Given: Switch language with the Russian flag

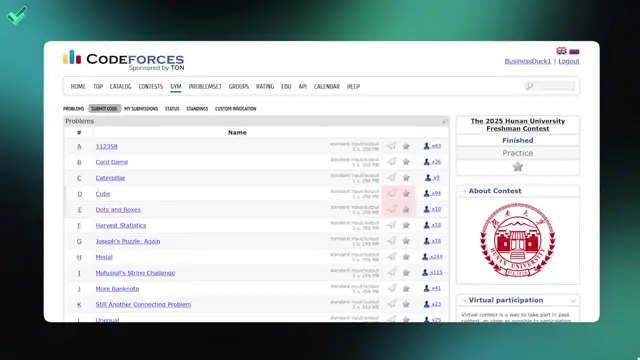Looking at the screenshot, I should (574, 51).
